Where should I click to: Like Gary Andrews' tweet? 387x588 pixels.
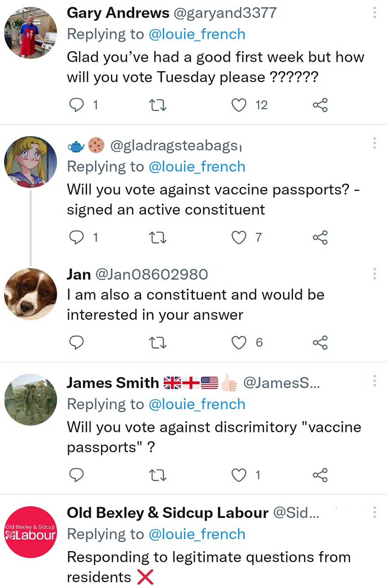coord(239,105)
